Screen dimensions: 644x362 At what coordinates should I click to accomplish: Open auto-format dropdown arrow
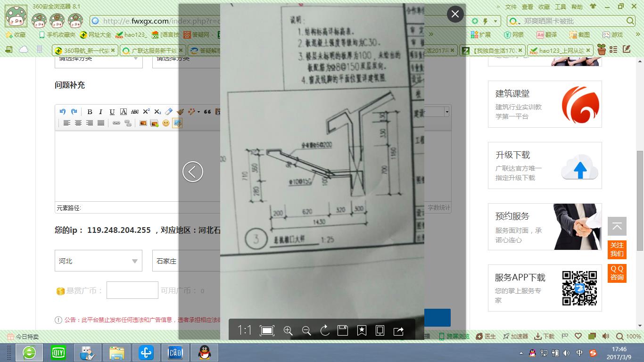198,112
